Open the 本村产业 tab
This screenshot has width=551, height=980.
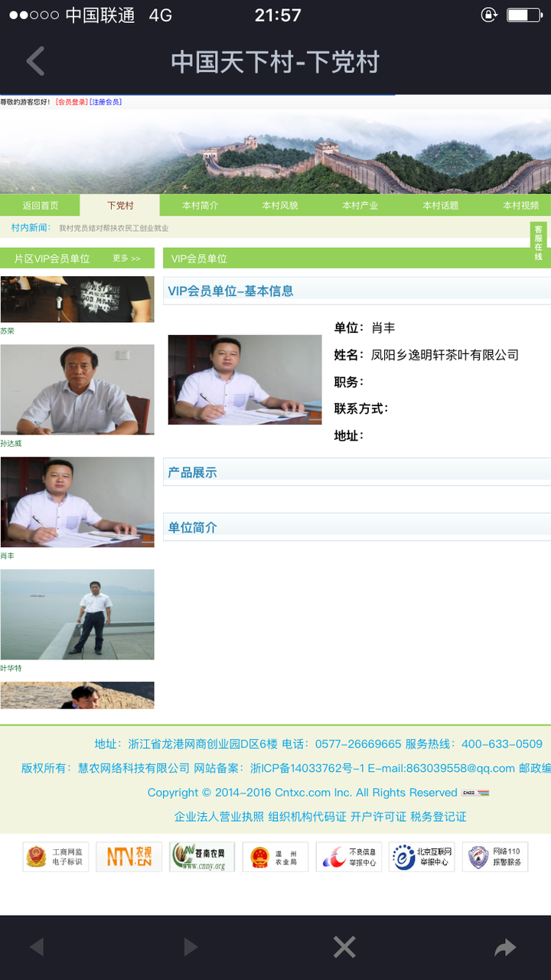[x=360, y=206]
